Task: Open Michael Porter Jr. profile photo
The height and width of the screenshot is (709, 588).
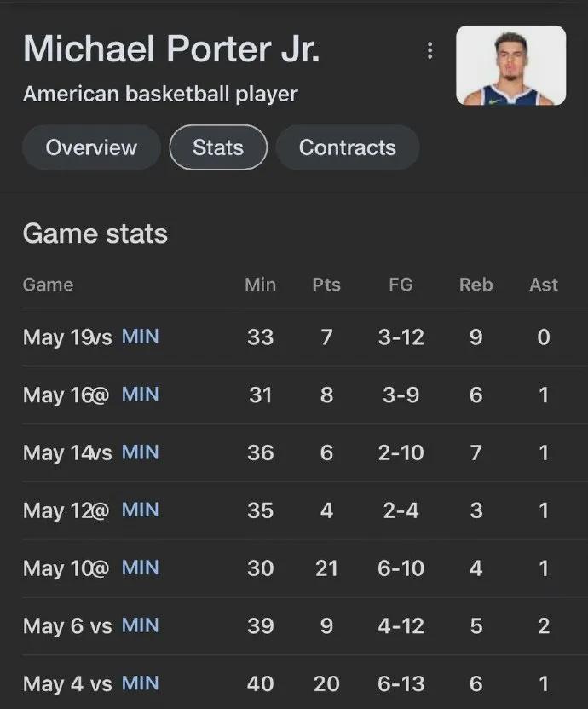Action: point(510,65)
